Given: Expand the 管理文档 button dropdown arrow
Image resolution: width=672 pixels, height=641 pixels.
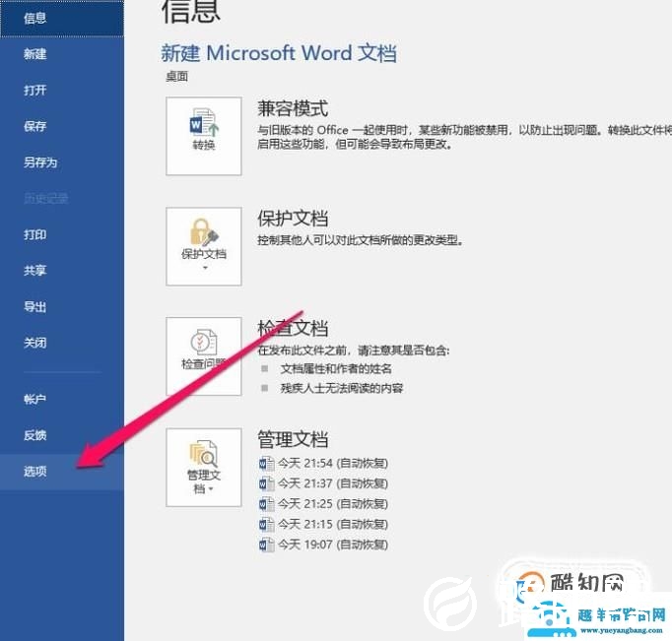Looking at the screenshot, I should pyautogui.click(x=211, y=489).
